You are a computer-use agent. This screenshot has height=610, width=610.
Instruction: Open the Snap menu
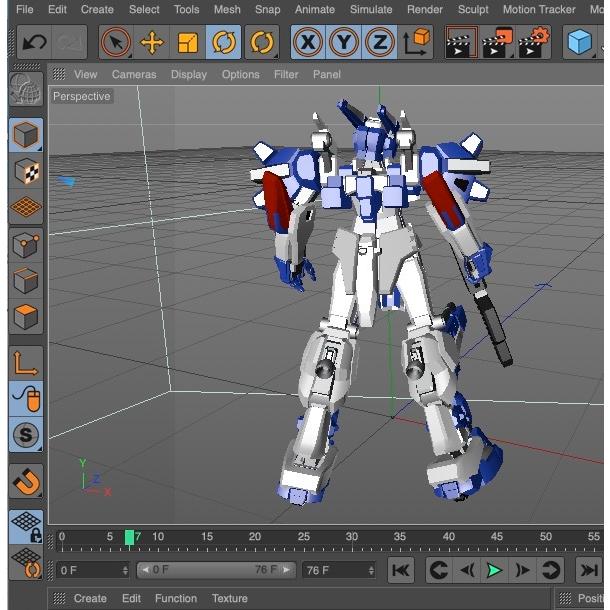(267, 9)
